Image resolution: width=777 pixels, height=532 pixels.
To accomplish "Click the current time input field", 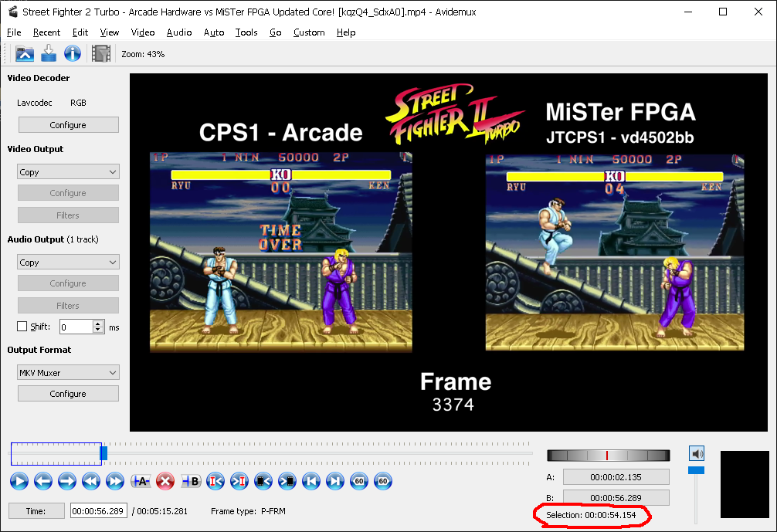I will click(x=99, y=511).
